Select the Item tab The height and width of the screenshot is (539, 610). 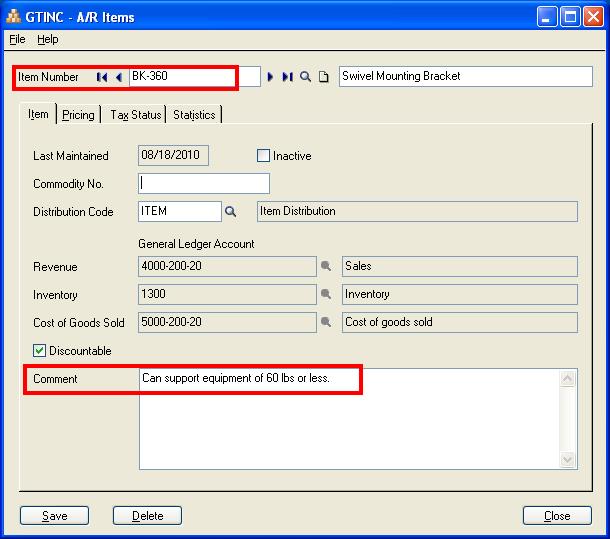pos(38,114)
